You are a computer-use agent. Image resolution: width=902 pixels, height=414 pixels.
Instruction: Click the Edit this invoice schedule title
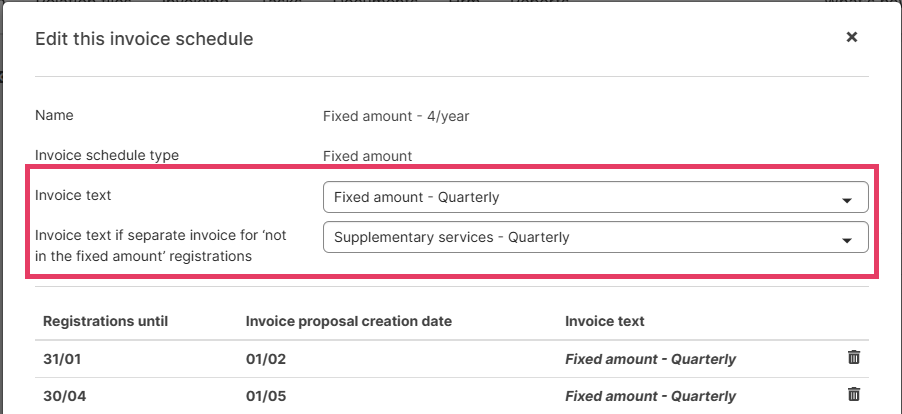(144, 39)
